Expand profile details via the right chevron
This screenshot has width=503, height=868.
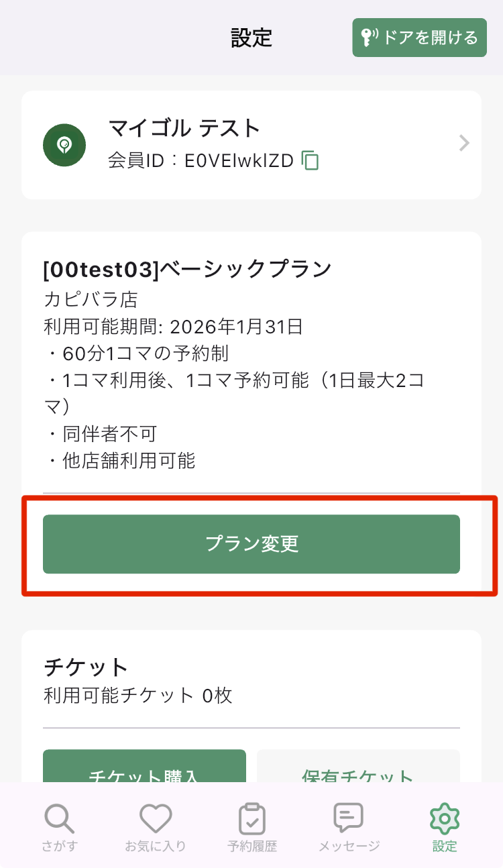click(x=464, y=144)
